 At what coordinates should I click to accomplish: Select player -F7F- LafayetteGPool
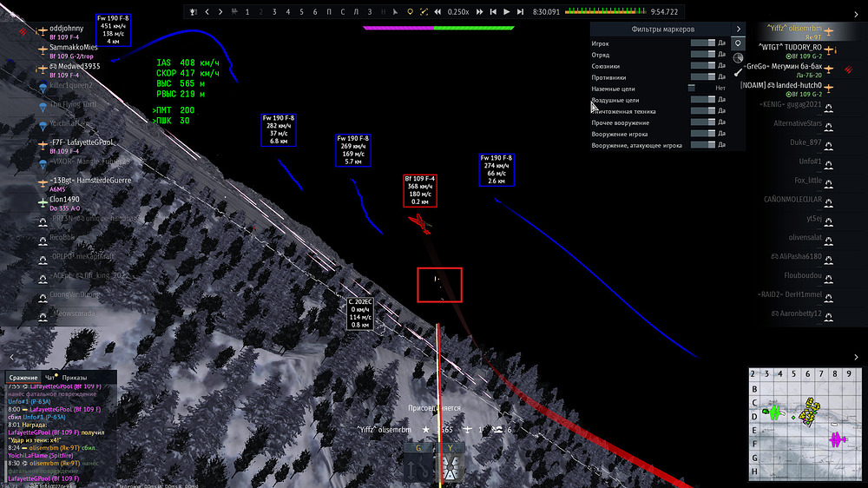(82, 142)
